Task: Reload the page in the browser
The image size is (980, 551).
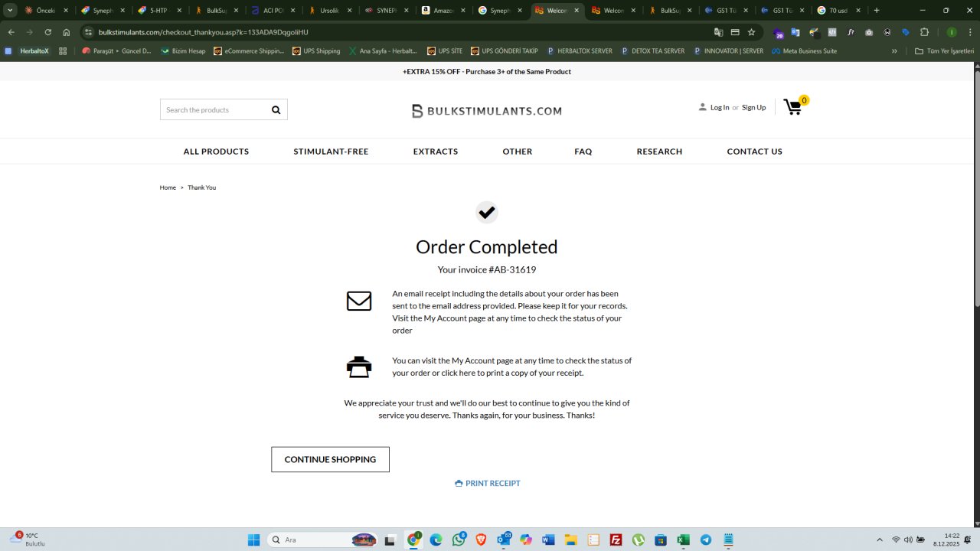Action: (47, 32)
